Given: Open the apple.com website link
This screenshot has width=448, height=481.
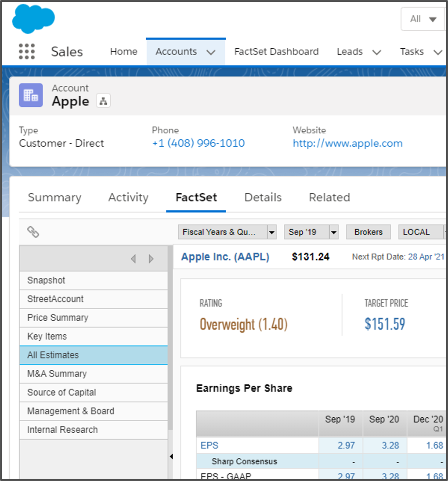Looking at the screenshot, I should [347, 143].
